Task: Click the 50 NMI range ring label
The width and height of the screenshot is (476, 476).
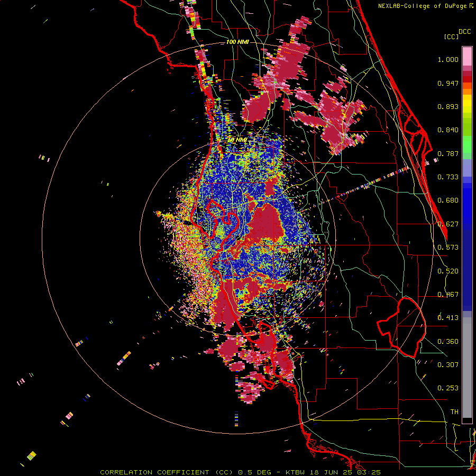Action: click(237, 140)
